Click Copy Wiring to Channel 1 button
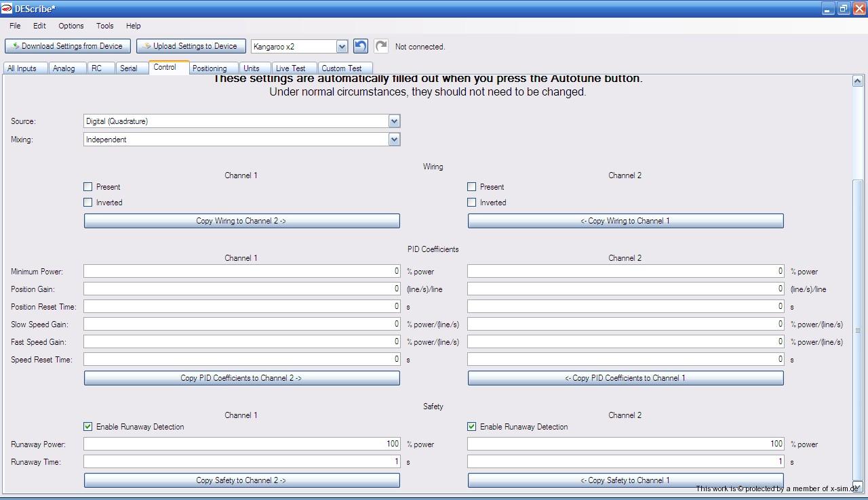Screen dimensions: 868x500 pyautogui.click(x=625, y=221)
